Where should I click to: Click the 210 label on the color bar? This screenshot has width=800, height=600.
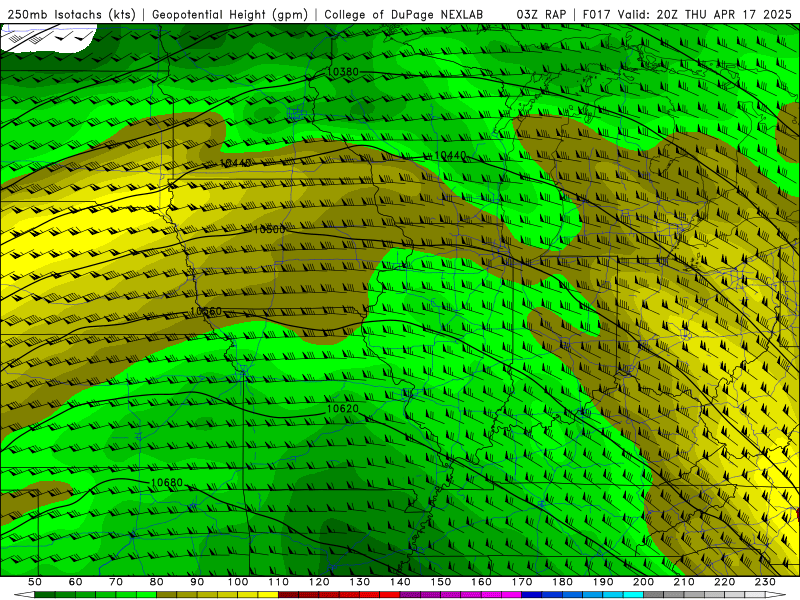click(x=684, y=582)
